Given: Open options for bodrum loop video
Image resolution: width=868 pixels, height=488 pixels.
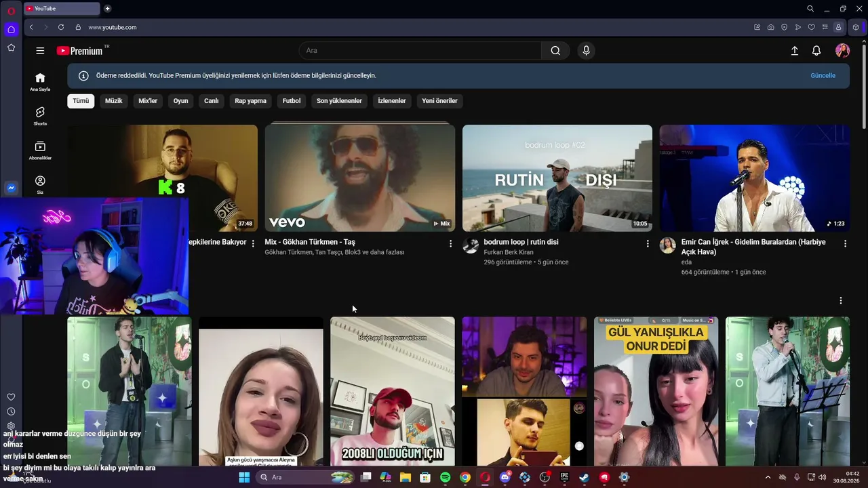Looking at the screenshot, I should pyautogui.click(x=648, y=243).
